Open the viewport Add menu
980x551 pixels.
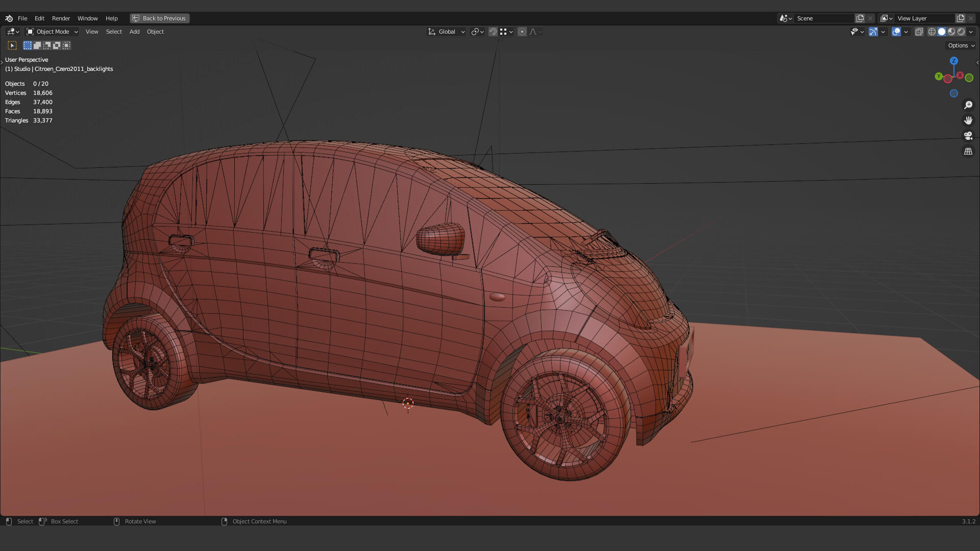[134, 32]
